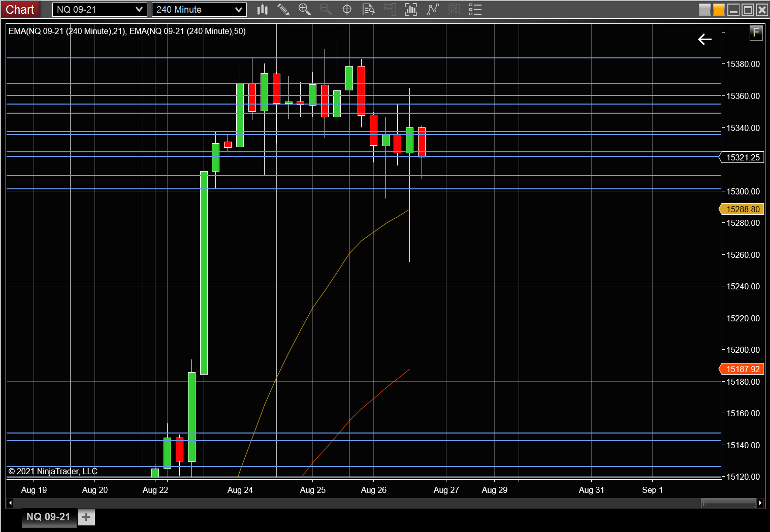Click the F button on the chart

(756, 33)
